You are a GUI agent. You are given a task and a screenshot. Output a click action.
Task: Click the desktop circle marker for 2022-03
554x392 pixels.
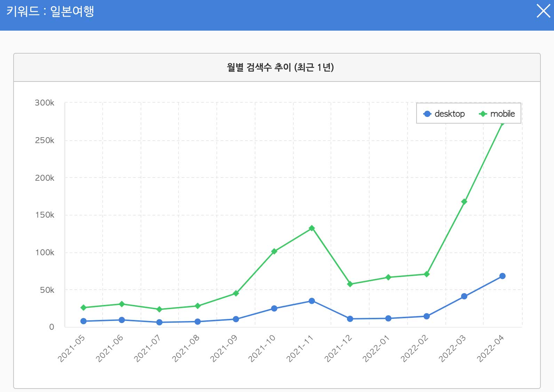point(464,296)
